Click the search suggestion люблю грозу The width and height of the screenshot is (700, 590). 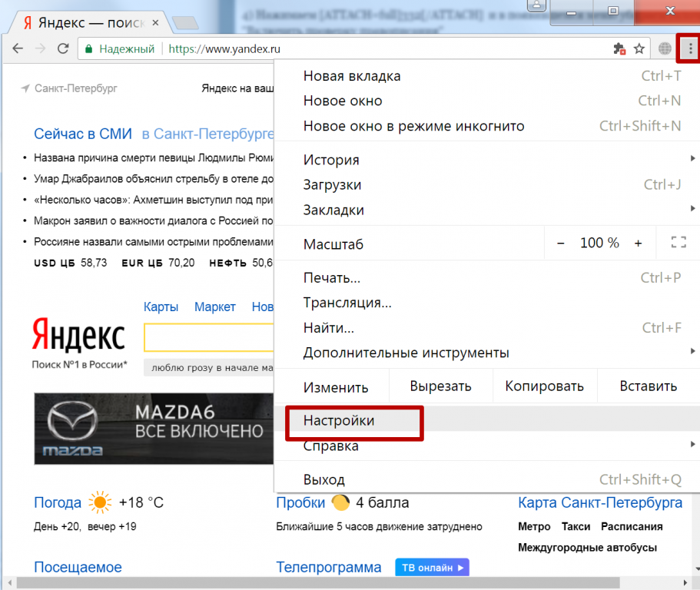209,368
